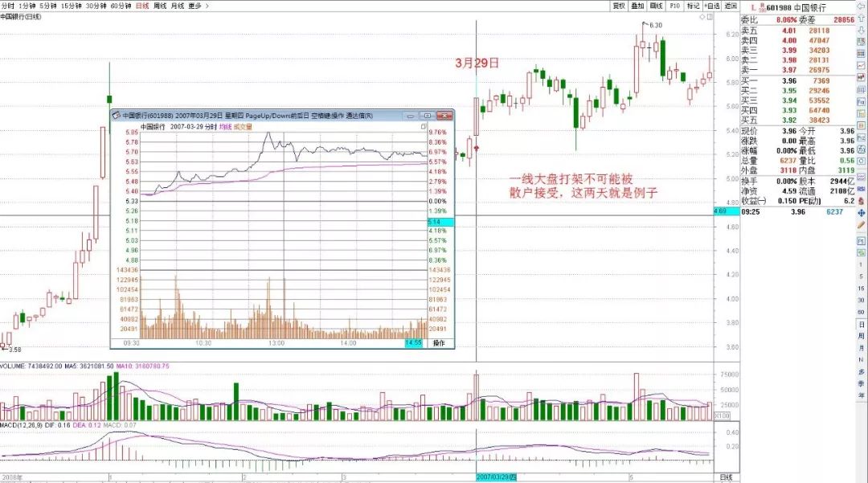This screenshot has width=868, height=483.
Task: Select sidebar 年 yearly period
Action: pyautogui.click(x=861, y=395)
